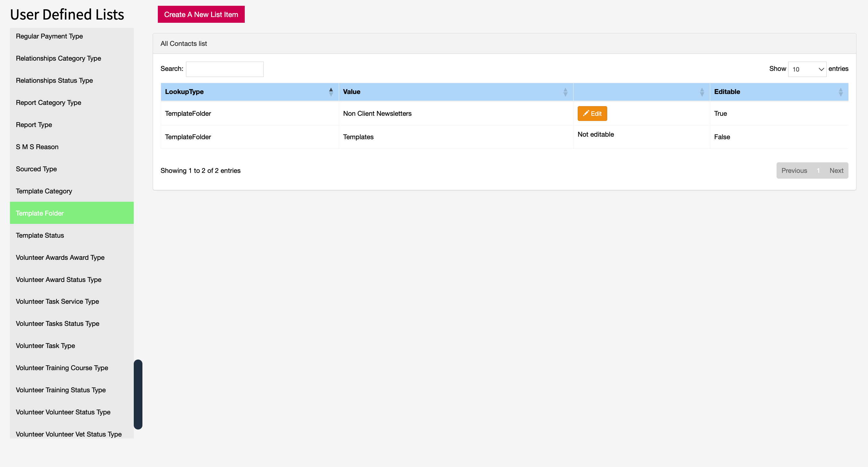Open Volunteer Awards Award Type list

[72, 258]
